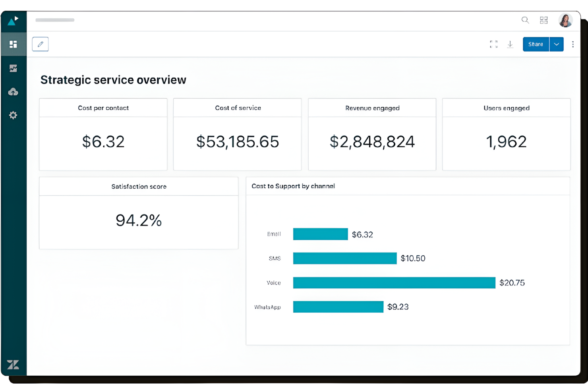Viewport: 588px width, 392px height.
Task: Click the Strategic service overview title
Action: tap(113, 79)
